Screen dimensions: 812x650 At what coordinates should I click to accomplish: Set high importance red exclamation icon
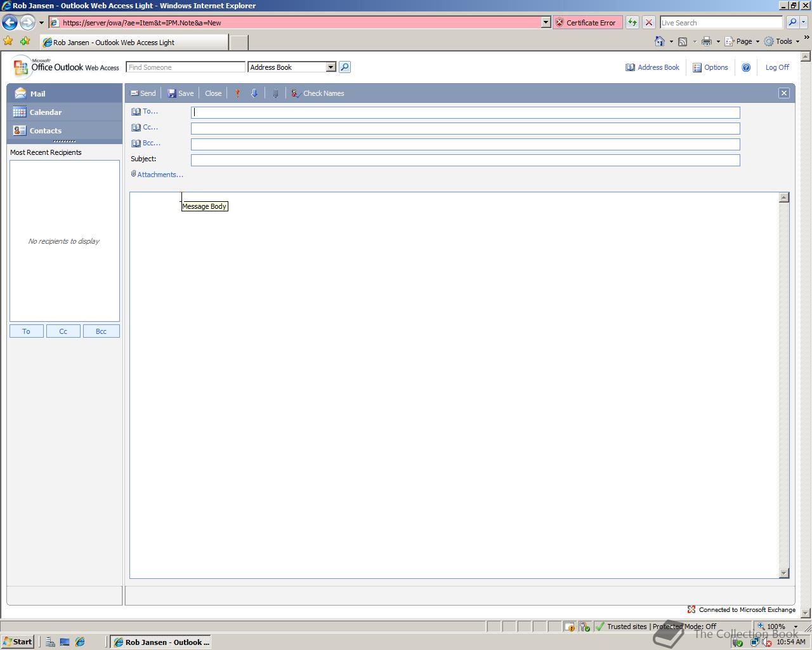pos(238,93)
